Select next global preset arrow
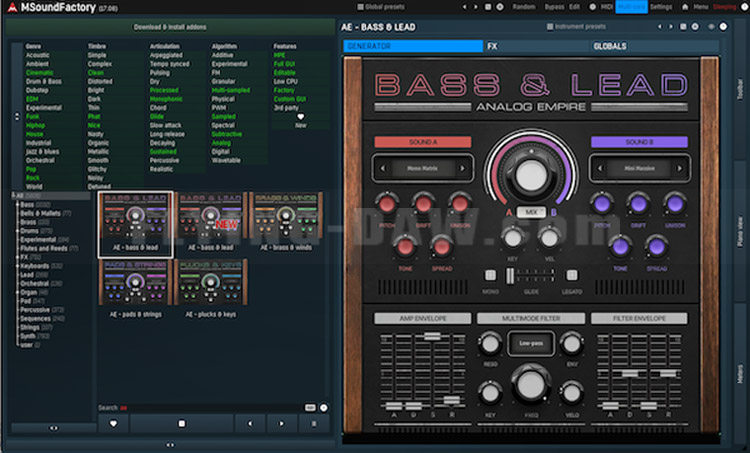The image size is (750, 453). [475, 7]
